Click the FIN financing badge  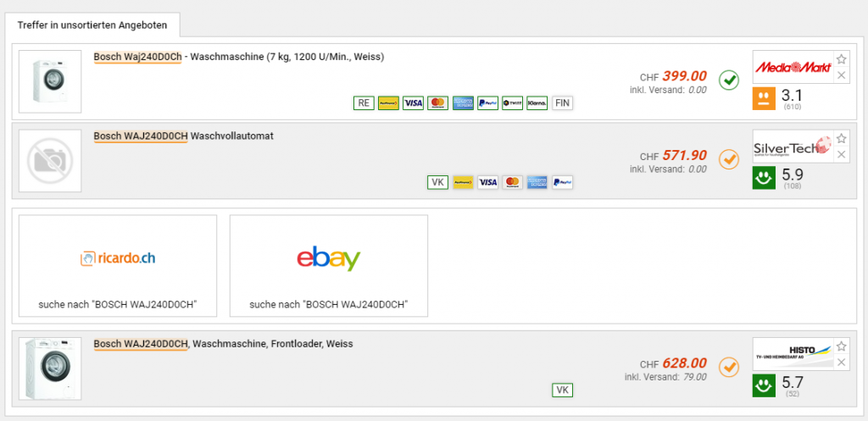[563, 102]
